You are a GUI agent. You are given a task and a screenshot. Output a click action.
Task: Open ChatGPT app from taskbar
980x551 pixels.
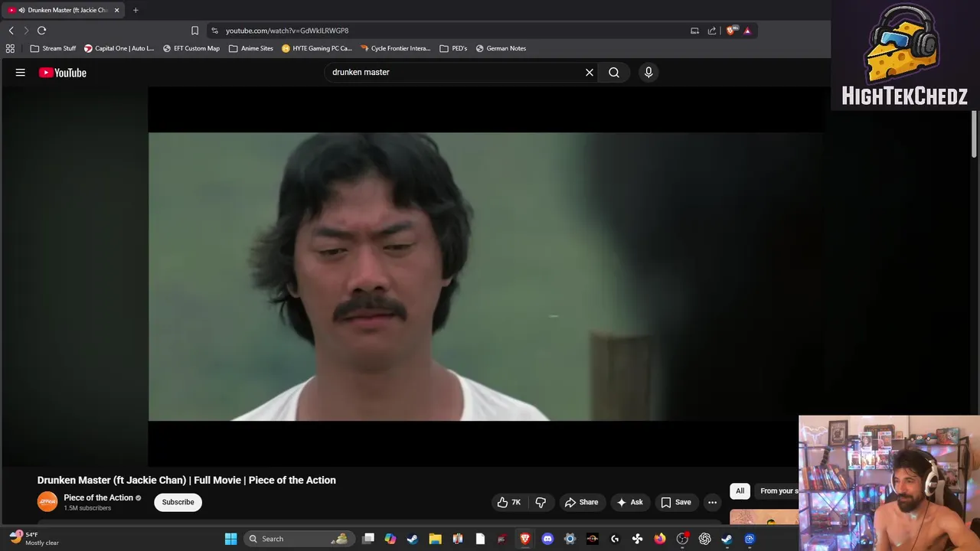tap(704, 539)
